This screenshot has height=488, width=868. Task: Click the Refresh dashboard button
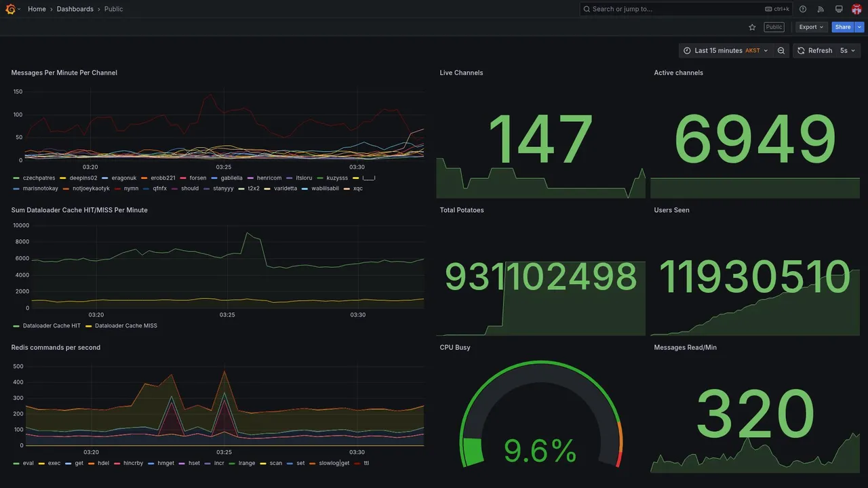coord(814,51)
